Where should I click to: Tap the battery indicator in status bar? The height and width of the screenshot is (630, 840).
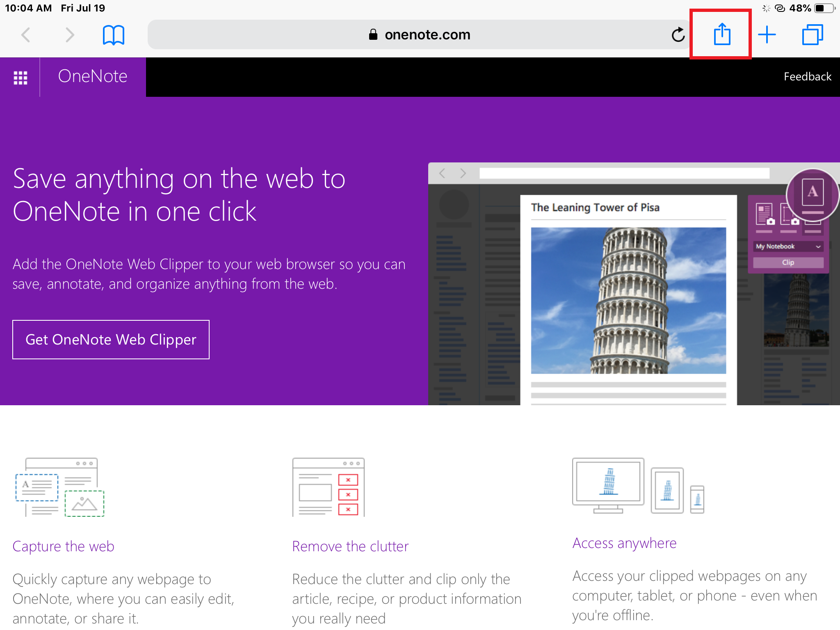[824, 8]
